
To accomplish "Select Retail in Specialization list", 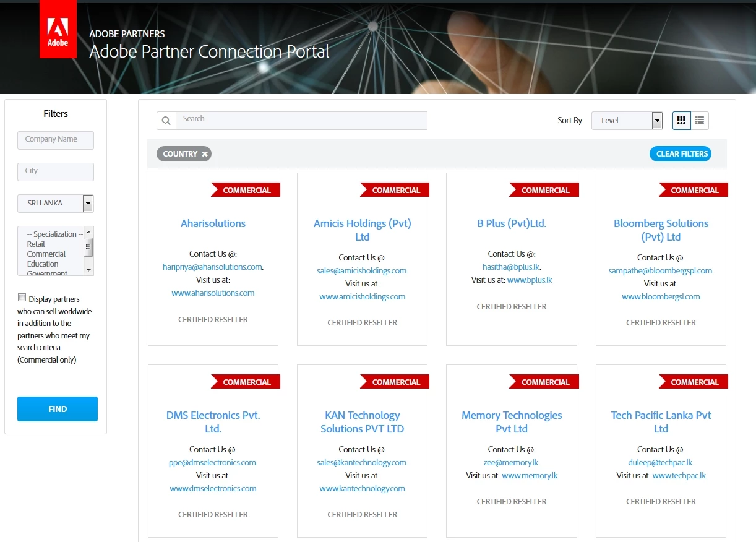I will coord(36,244).
